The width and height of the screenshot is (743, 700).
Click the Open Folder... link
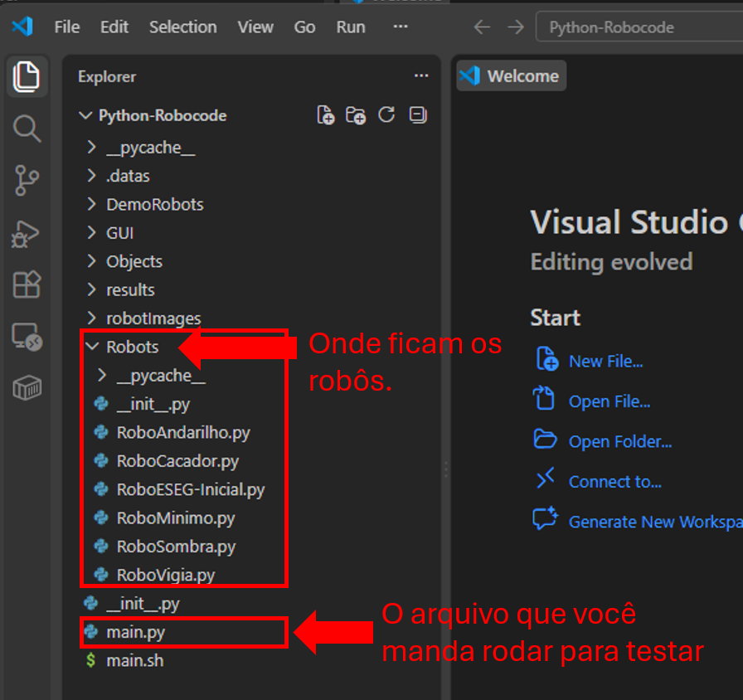[x=620, y=442]
